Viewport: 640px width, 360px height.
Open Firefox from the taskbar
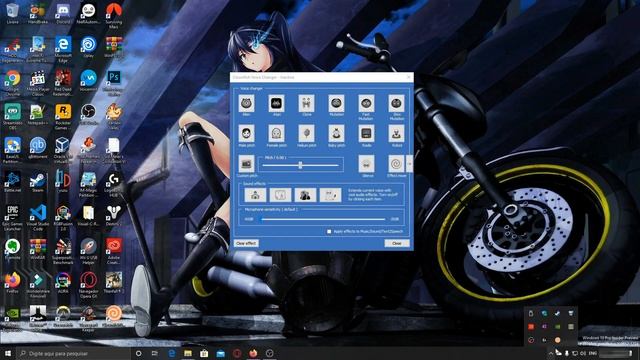coord(253,353)
